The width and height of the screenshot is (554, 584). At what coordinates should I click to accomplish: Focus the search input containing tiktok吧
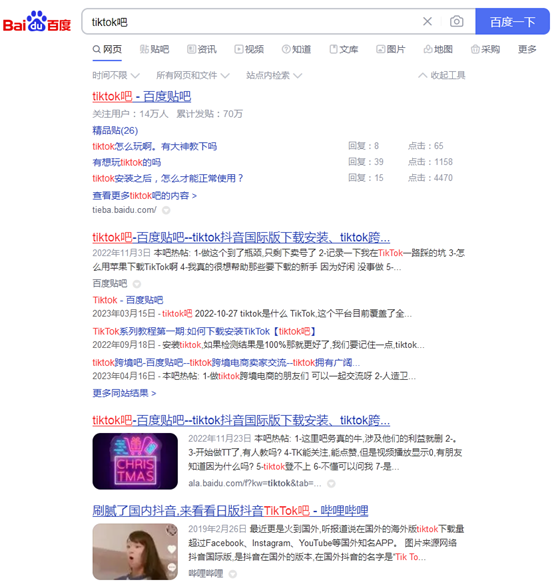[x=253, y=22]
